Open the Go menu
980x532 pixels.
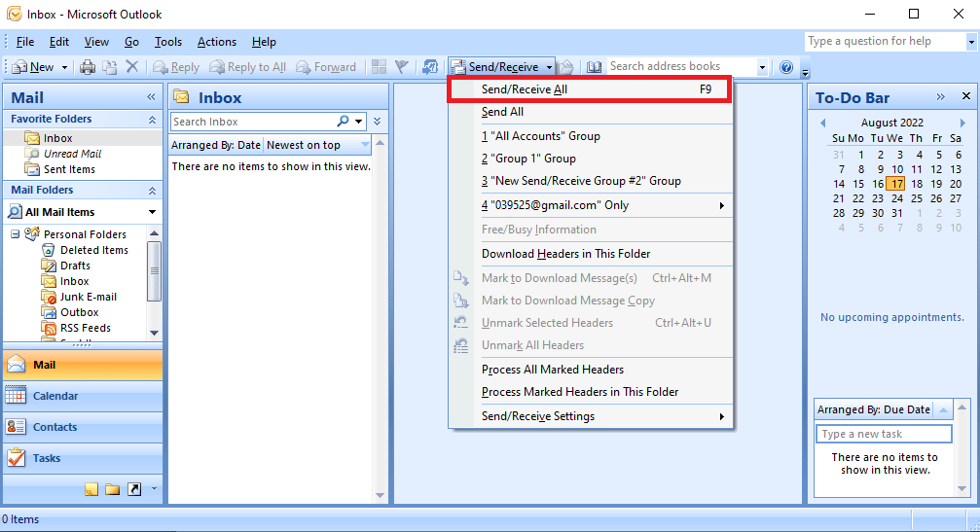[131, 42]
